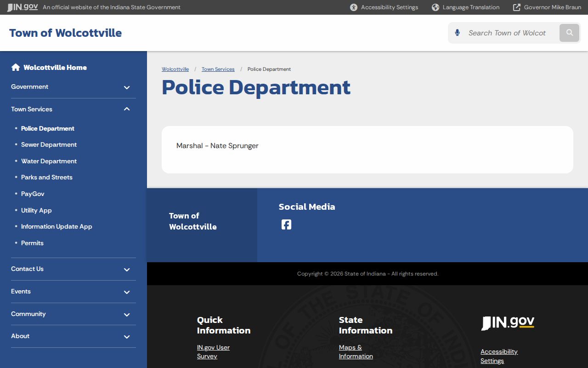Open the Water Department page
Screen dimensions: 588x368
pos(49,161)
